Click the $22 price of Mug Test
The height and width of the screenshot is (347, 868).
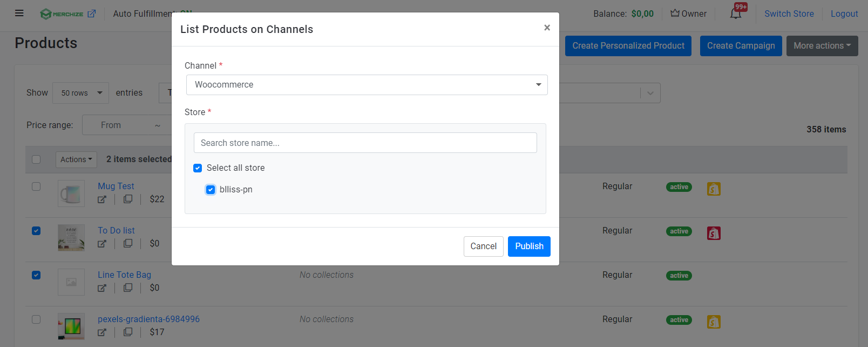[157, 199]
